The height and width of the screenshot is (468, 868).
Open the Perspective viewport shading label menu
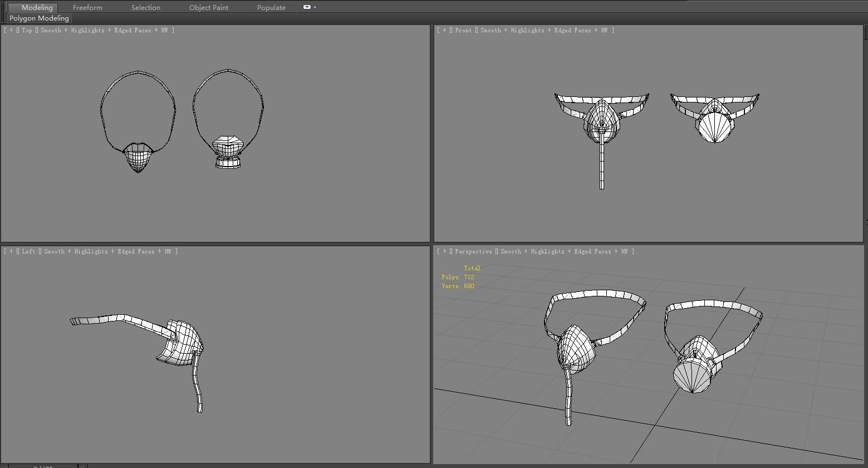(564, 251)
